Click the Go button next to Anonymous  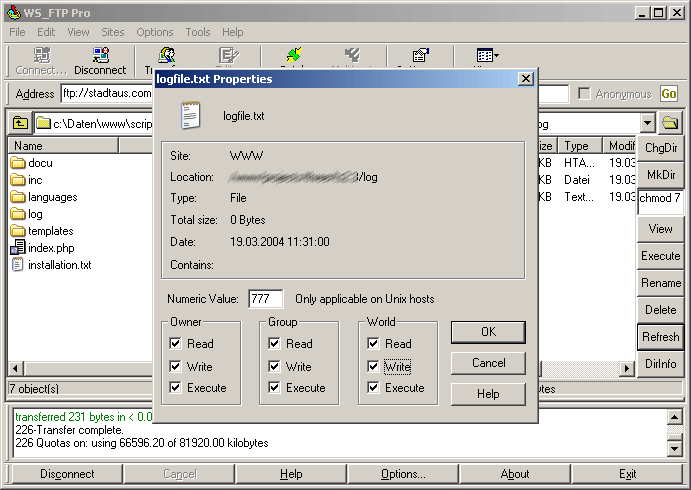coord(669,93)
